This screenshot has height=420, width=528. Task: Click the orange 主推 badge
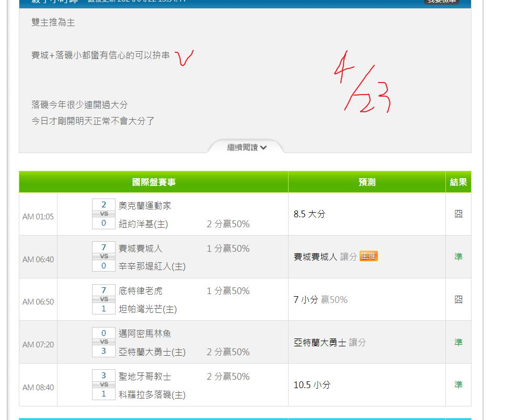click(368, 256)
